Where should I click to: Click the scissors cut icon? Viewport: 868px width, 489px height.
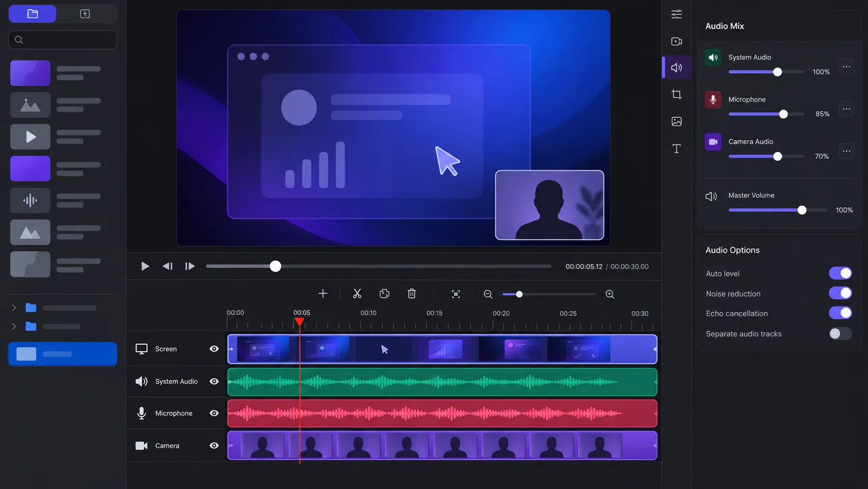(x=357, y=294)
